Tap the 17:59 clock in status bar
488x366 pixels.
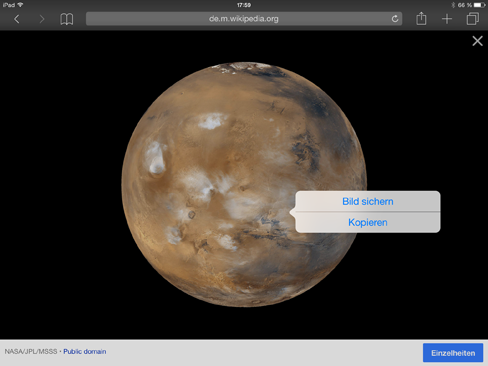coord(244,5)
